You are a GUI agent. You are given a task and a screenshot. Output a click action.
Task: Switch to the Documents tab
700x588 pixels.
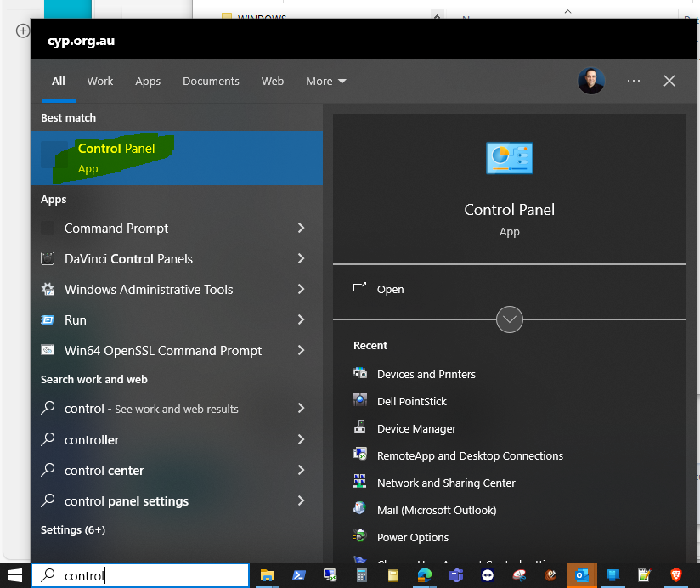click(211, 82)
